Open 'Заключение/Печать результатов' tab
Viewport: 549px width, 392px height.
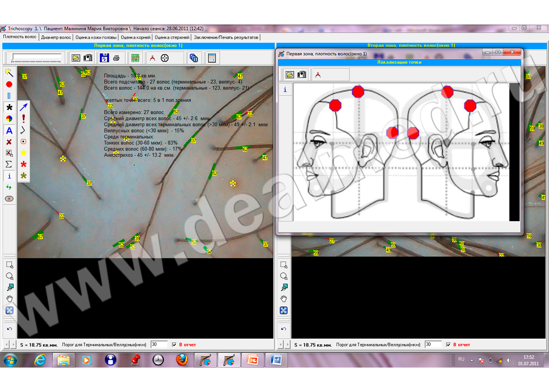[x=226, y=37]
